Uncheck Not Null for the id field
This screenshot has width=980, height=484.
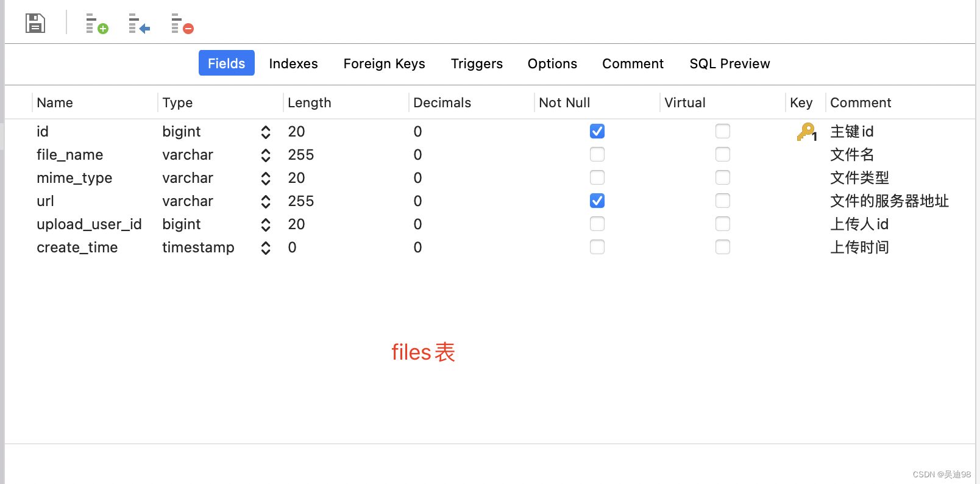pyautogui.click(x=597, y=131)
